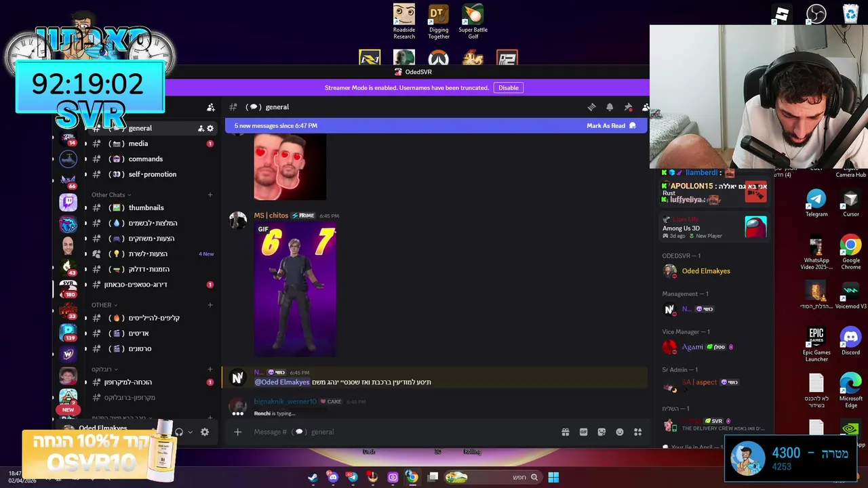Open the SVR server with 180 badge
This screenshot has width=868, height=488.
[x=68, y=288]
